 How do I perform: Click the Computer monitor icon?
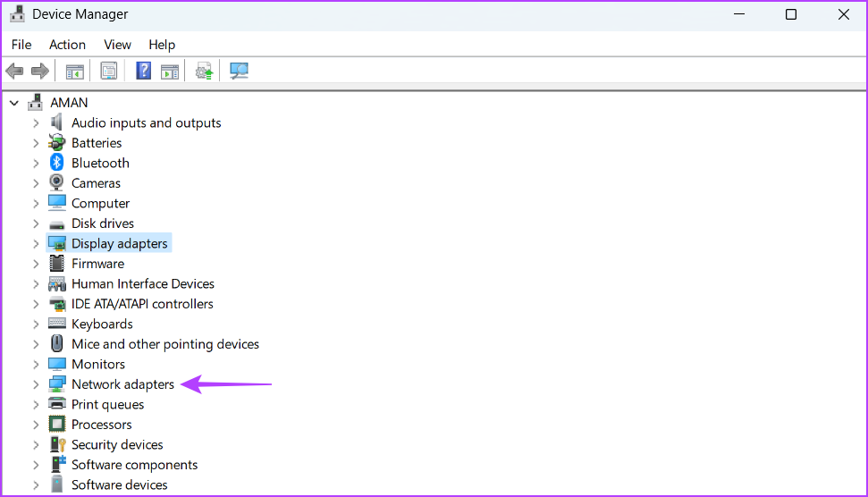click(x=56, y=203)
